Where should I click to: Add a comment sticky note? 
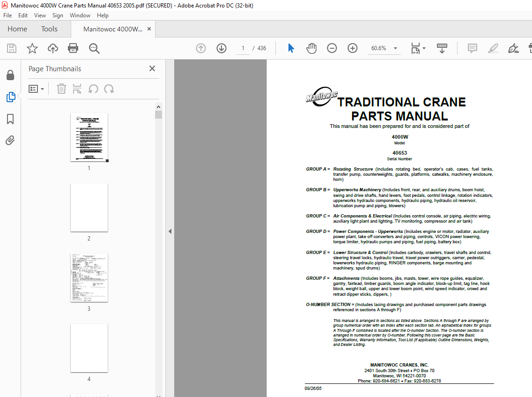(x=472, y=48)
